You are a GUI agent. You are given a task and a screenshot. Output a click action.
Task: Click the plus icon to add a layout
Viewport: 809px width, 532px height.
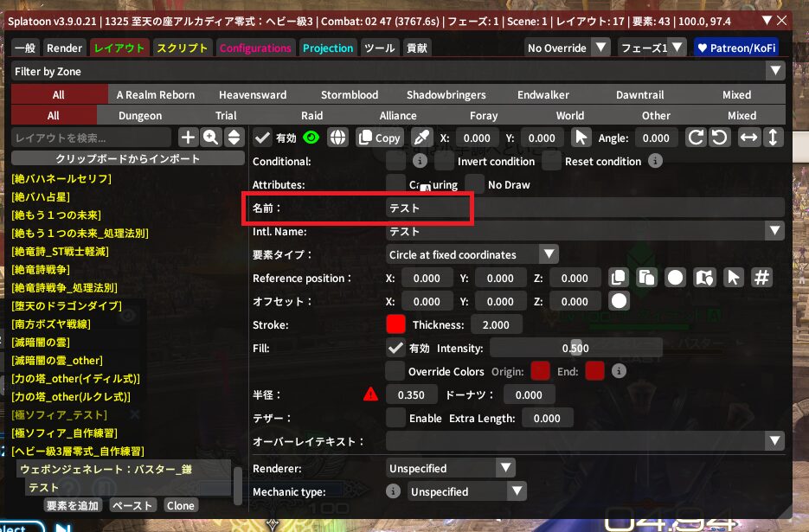(188, 138)
